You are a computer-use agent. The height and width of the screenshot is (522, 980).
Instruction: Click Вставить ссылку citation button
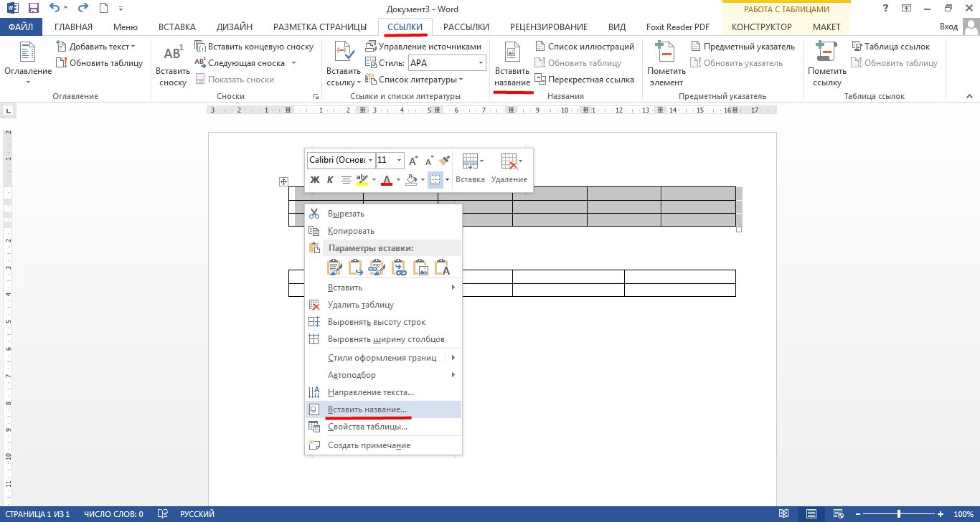(x=344, y=64)
